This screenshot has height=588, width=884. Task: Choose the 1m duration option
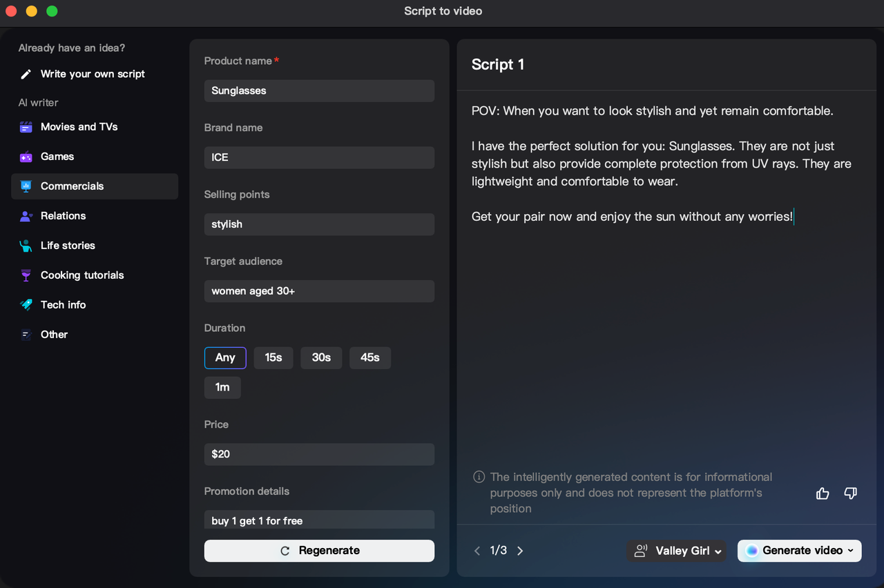tap(222, 387)
